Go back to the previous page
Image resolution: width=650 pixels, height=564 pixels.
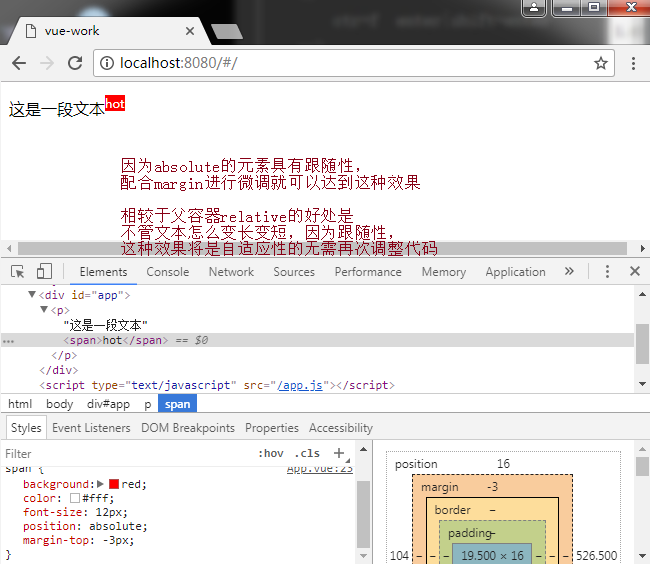click(19, 63)
